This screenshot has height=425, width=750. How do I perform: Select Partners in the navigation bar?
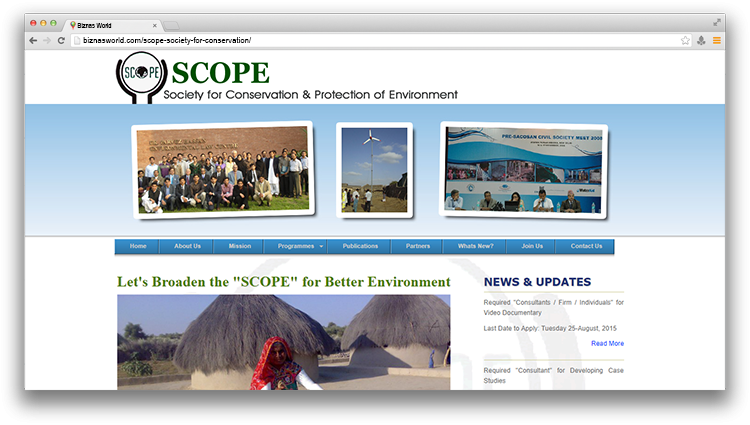click(418, 246)
